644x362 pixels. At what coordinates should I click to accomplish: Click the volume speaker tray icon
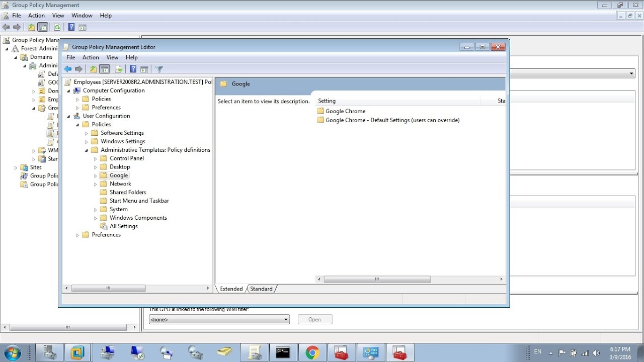(x=597, y=353)
